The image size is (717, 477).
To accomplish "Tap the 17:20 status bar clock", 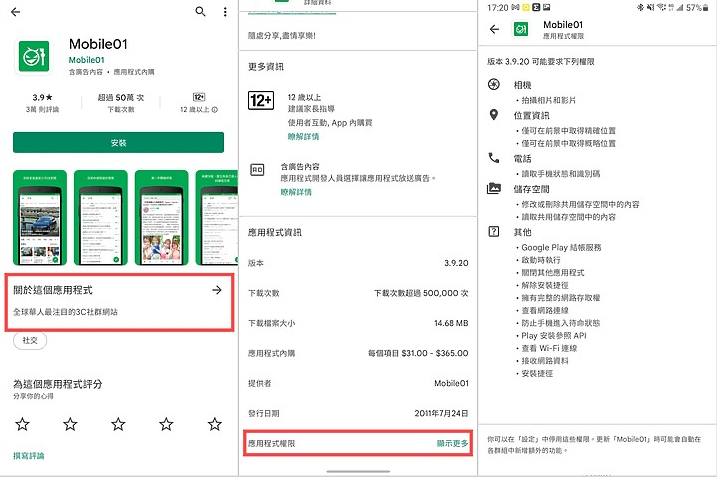I will pyautogui.click(x=498, y=8).
